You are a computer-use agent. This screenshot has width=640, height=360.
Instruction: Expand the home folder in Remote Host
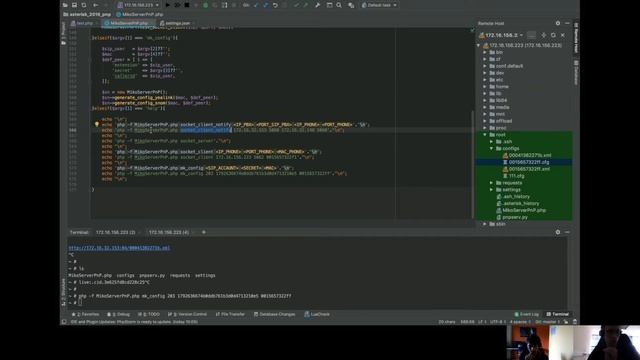[485, 87]
